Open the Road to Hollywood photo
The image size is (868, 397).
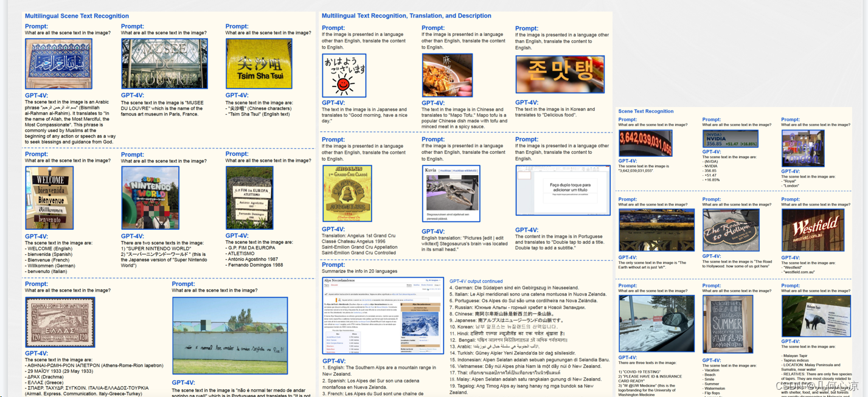point(731,231)
